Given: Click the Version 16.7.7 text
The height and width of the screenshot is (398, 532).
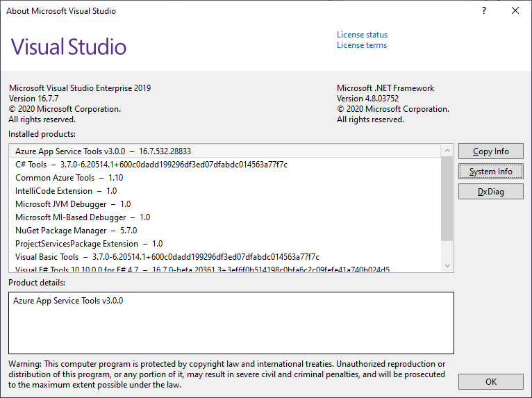Looking at the screenshot, I should (33, 99).
